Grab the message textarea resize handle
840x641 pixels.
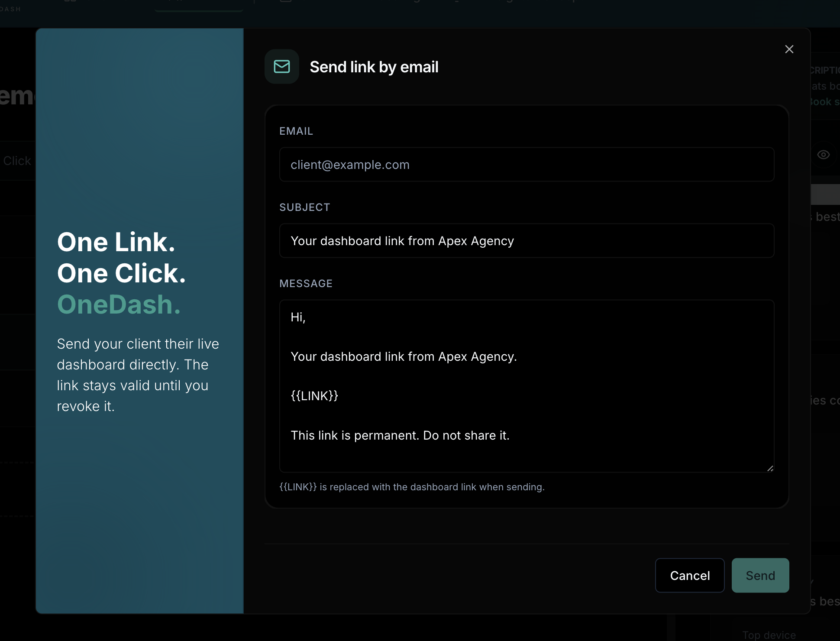[x=770, y=468]
